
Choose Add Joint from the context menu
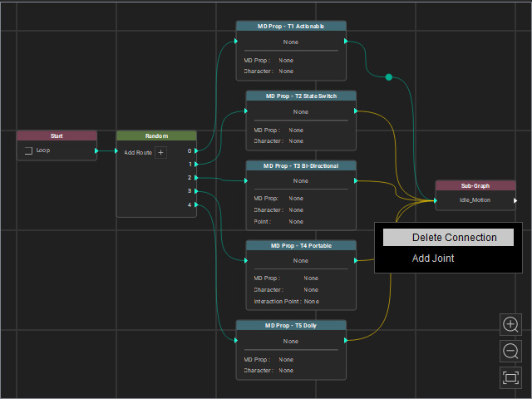tap(433, 259)
